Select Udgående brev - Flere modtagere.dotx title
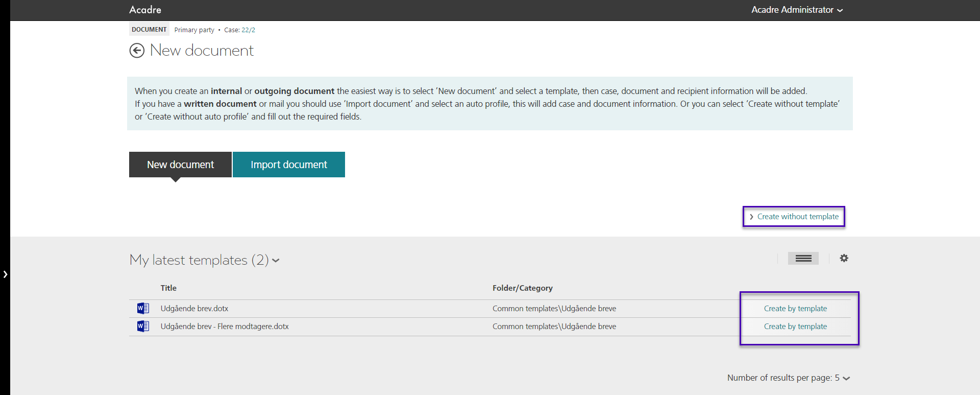Image resolution: width=980 pixels, height=395 pixels. click(225, 327)
